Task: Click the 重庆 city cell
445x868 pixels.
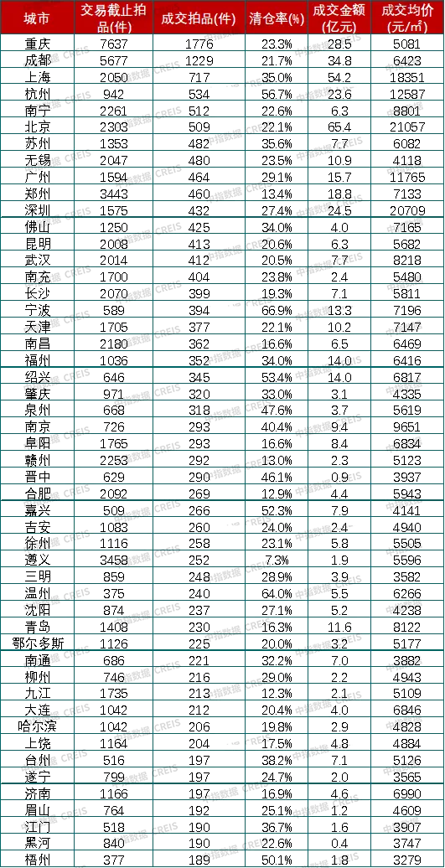Action: pyautogui.click(x=37, y=42)
